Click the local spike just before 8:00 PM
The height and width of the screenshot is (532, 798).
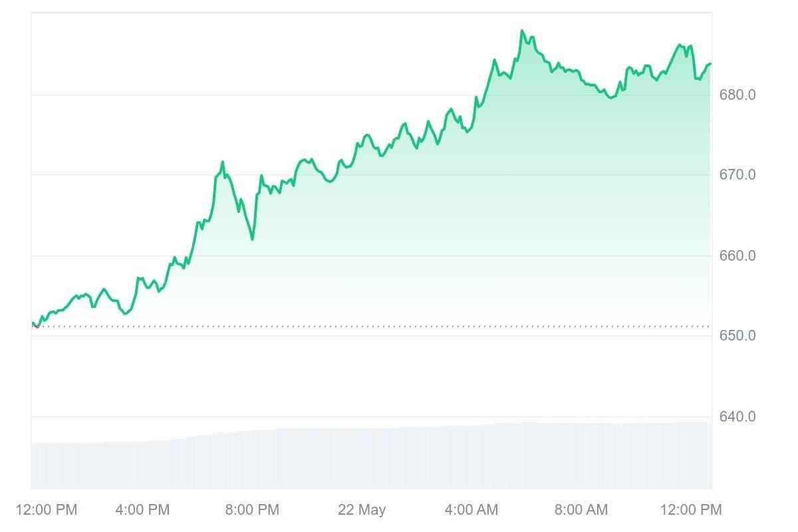[x=223, y=162]
